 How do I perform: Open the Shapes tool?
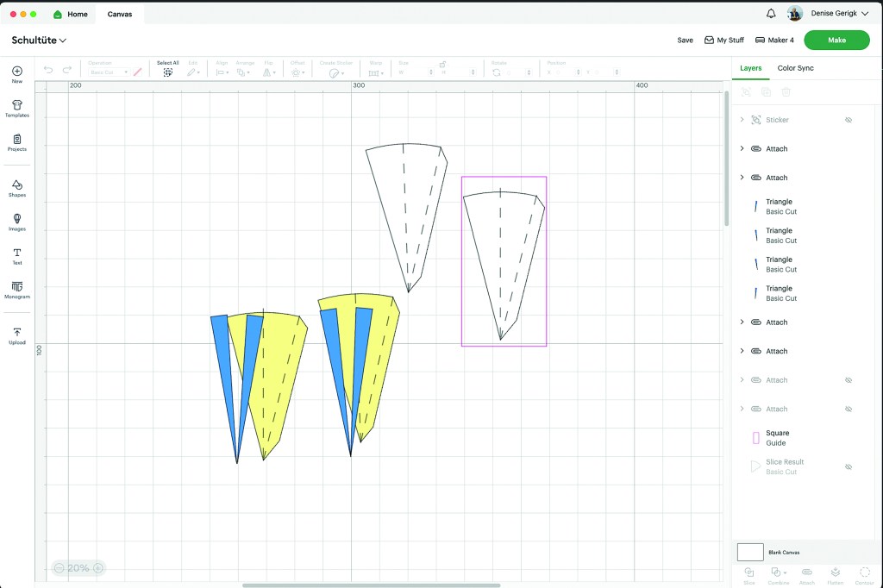point(17,187)
